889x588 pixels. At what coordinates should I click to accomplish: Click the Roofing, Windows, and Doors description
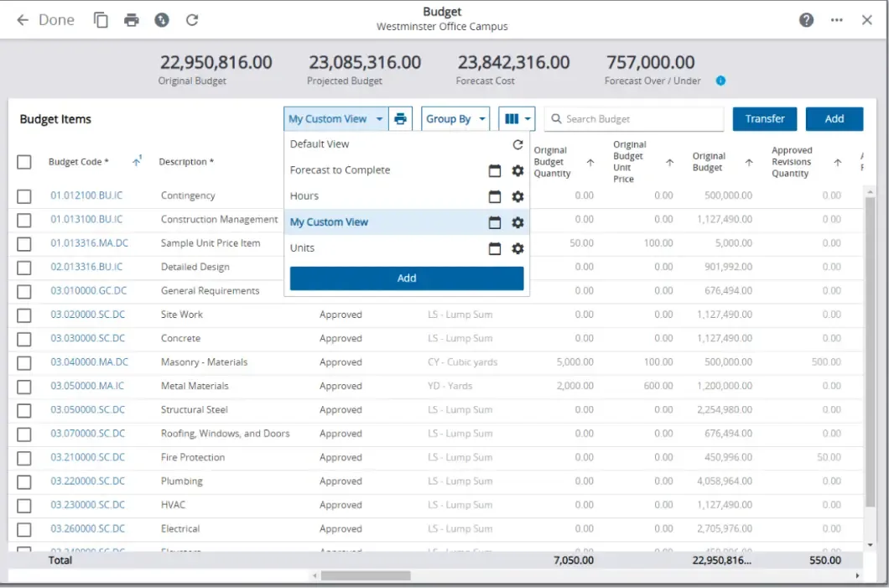225,434
